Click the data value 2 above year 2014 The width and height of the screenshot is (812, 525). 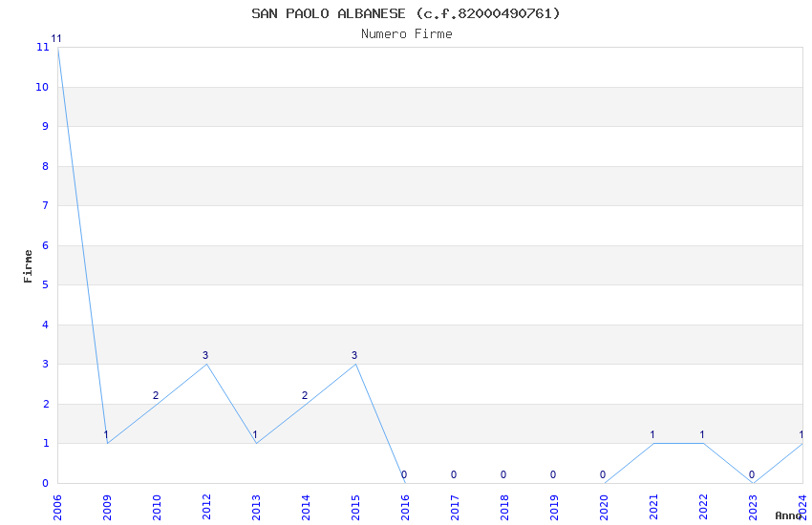pyautogui.click(x=305, y=395)
